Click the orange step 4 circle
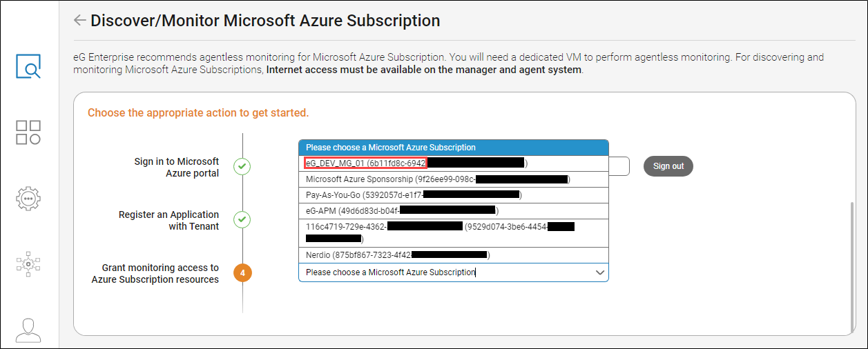Viewport: 868px width, 349px height. (242, 273)
